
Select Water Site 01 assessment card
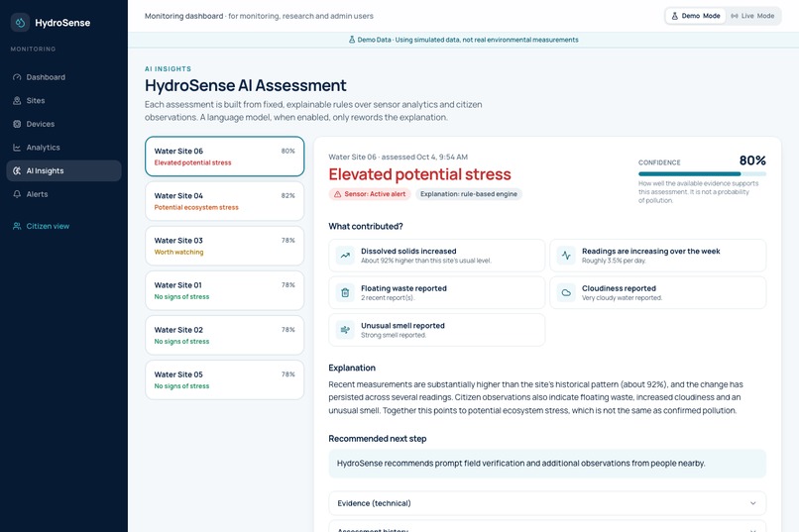tap(225, 290)
